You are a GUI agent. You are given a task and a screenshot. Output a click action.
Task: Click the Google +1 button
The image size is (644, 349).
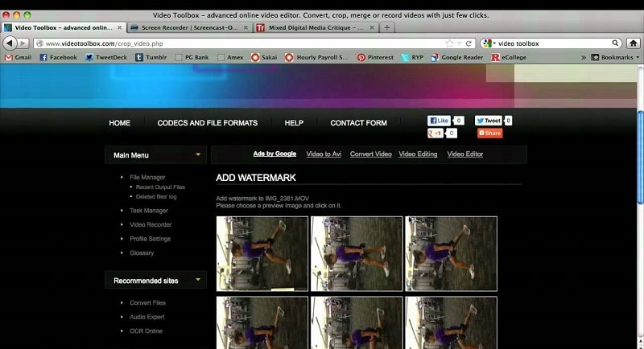tap(436, 133)
